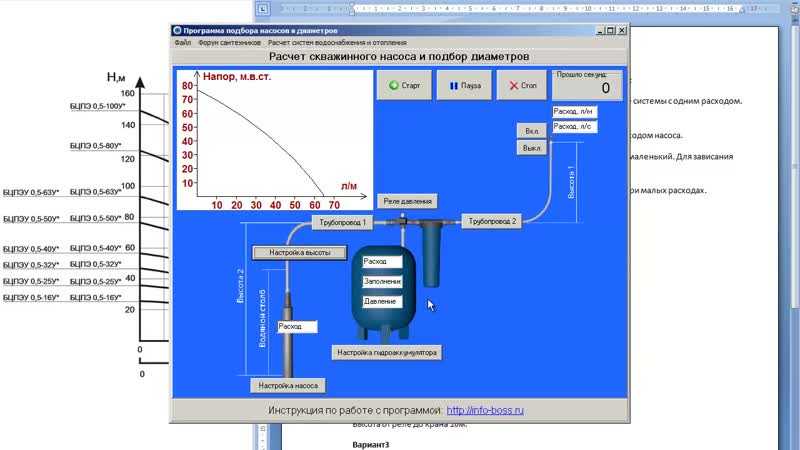Click the Трубопровод 2 button
Image resolution: width=800 pixels, height=450 pixels.
[x=492, y=221]
